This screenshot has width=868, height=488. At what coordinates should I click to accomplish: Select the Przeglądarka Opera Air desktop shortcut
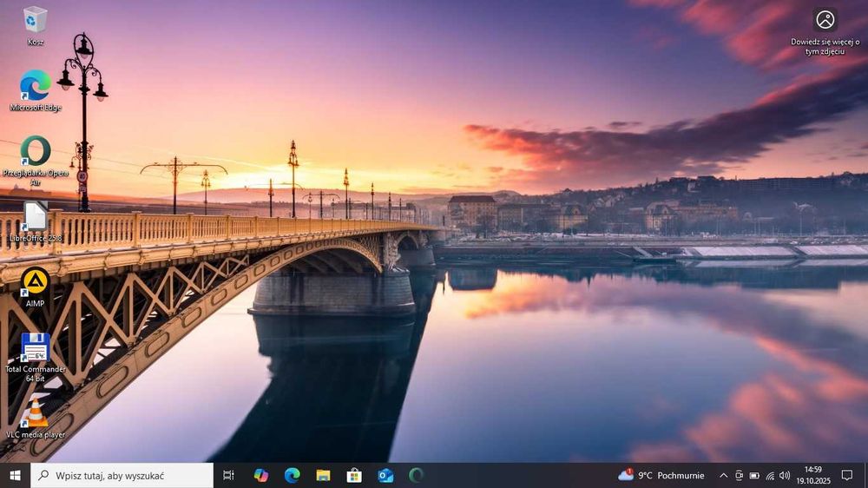coord(35,161)
